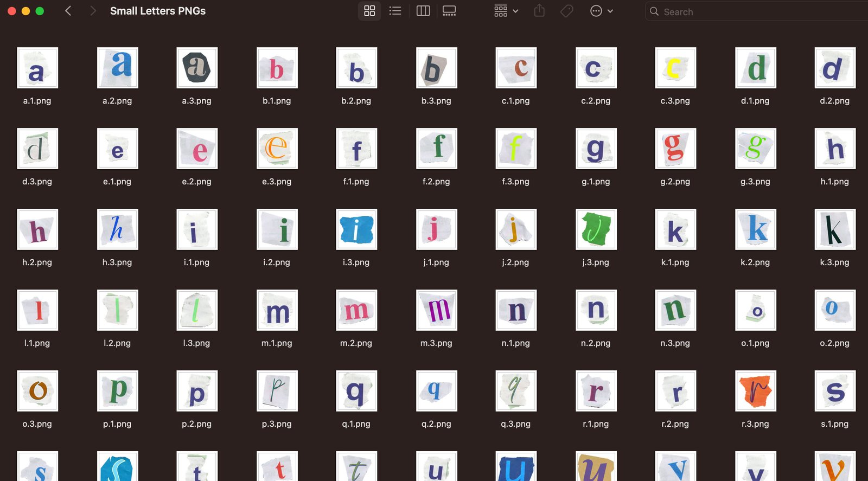The height and width of the screenshot is (481, 868).
Task: Select l.1.png file icon
Action: point(37,310)
